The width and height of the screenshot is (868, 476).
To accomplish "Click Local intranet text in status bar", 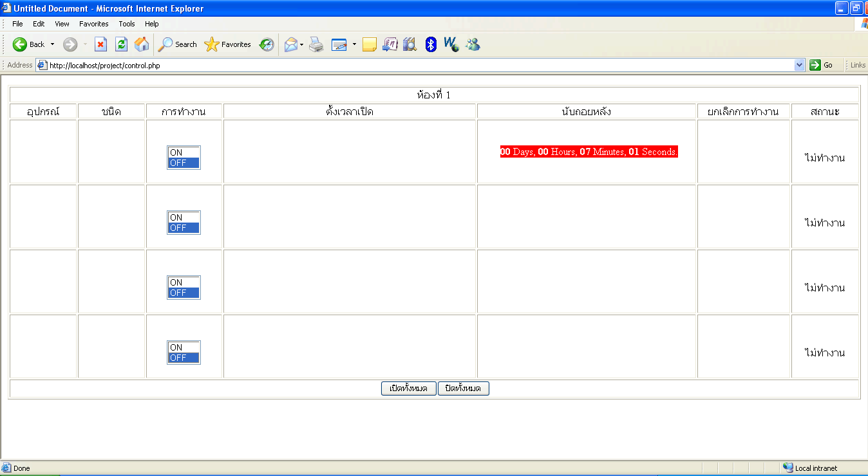I will (x=816, y=468).
